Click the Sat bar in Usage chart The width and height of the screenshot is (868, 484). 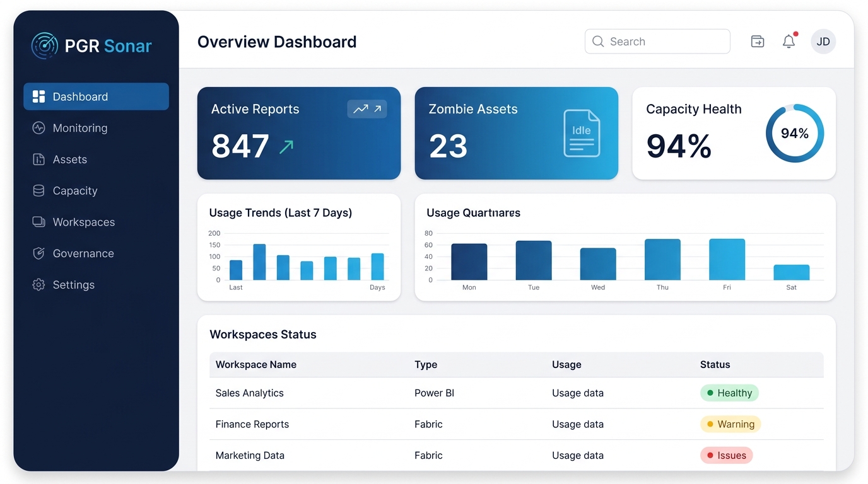792,272
